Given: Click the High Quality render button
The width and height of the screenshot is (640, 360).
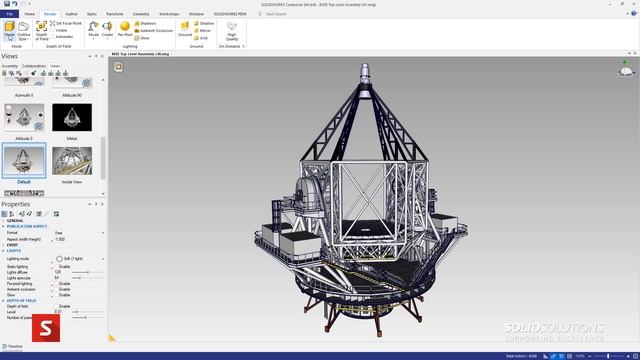Looking at the screenshot, I should pyautogui.click(x=232, y=31).
